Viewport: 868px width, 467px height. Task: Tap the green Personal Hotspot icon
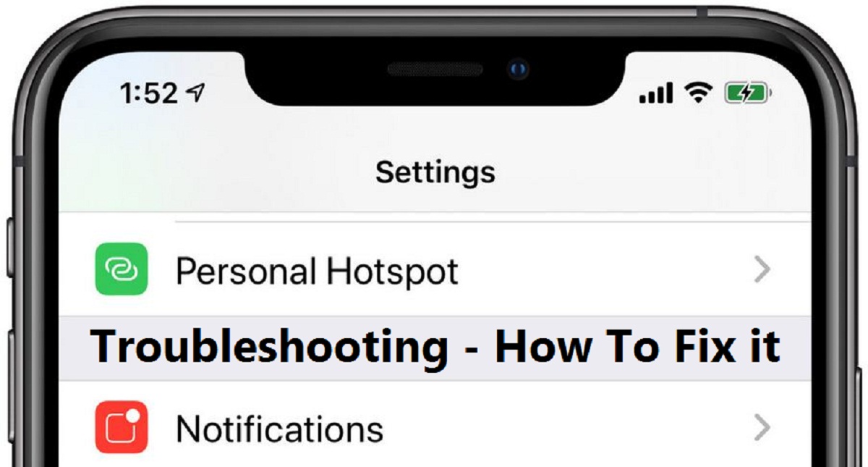122,269
